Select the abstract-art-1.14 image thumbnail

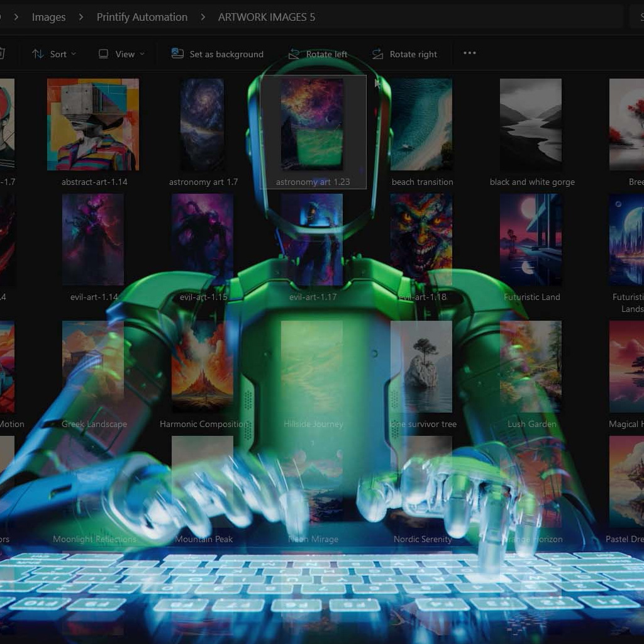pos(93,125)
